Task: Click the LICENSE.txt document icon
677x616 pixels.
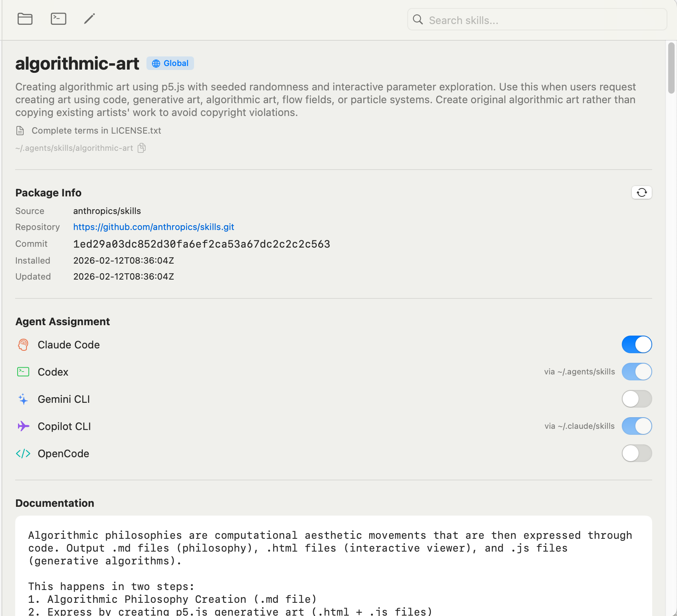Action: point(20,131)
